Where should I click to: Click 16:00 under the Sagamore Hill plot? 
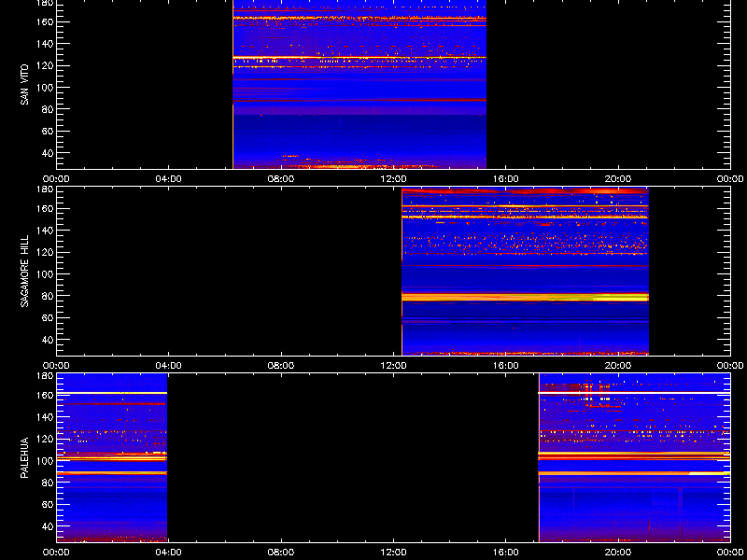(506, 366)
